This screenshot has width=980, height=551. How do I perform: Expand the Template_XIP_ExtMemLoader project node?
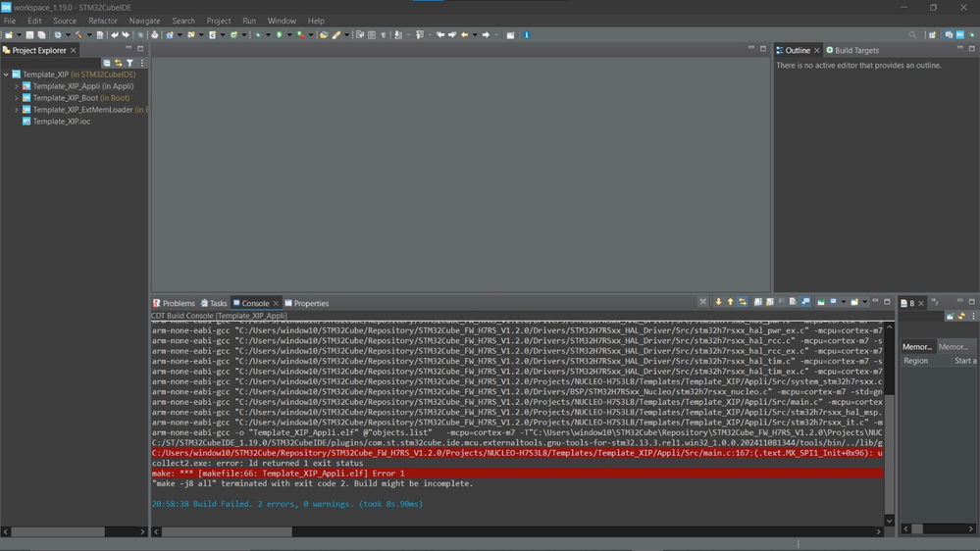[17, 110]
